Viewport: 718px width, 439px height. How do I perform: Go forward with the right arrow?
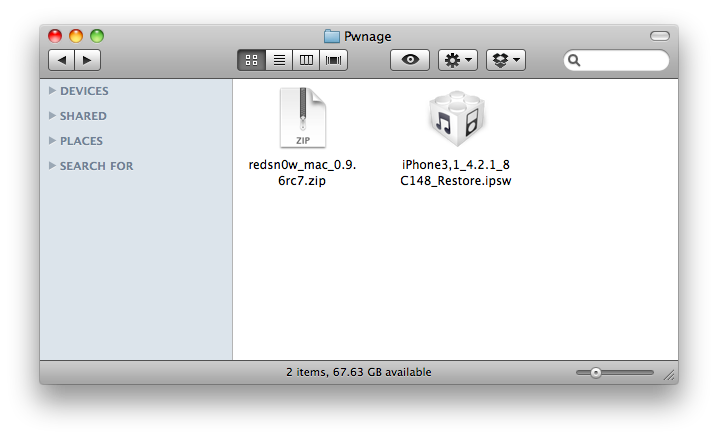click(x=87, y=60)
